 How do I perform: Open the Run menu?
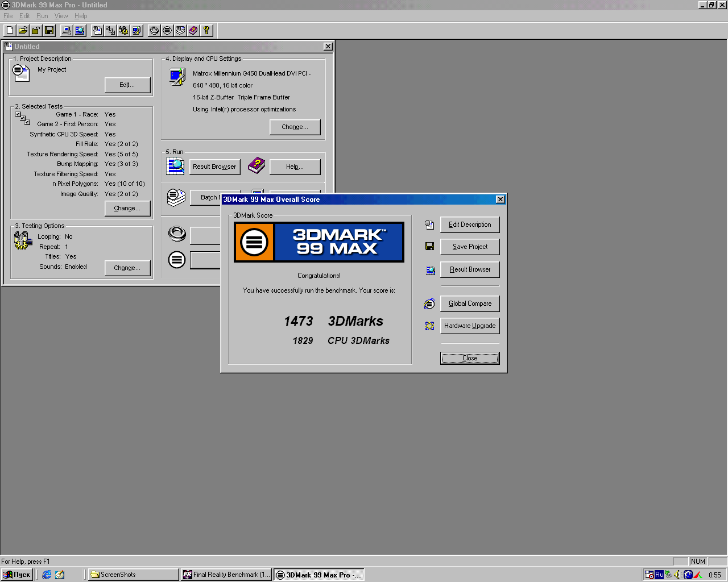coord(42,16)
